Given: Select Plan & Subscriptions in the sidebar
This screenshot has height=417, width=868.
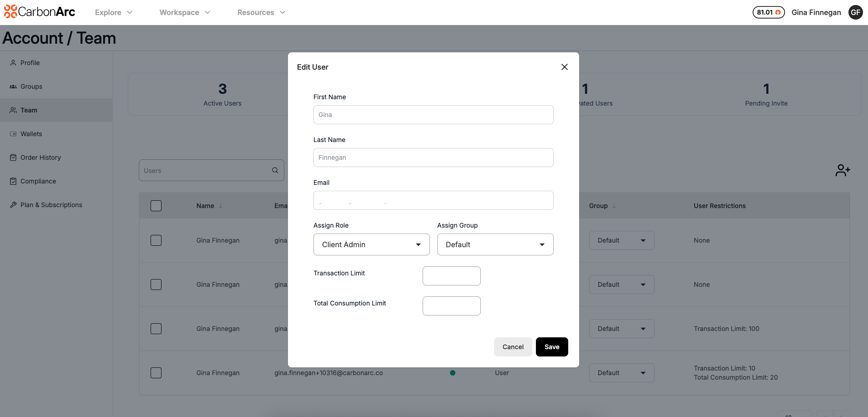Looking at the screenshot, I should (51, 204).
